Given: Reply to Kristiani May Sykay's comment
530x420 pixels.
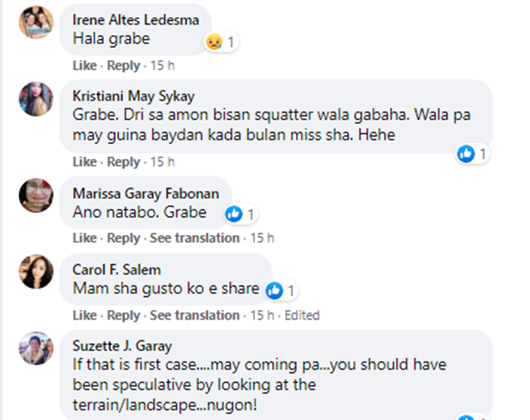Looking at the screenshot, I should point(123,162).
